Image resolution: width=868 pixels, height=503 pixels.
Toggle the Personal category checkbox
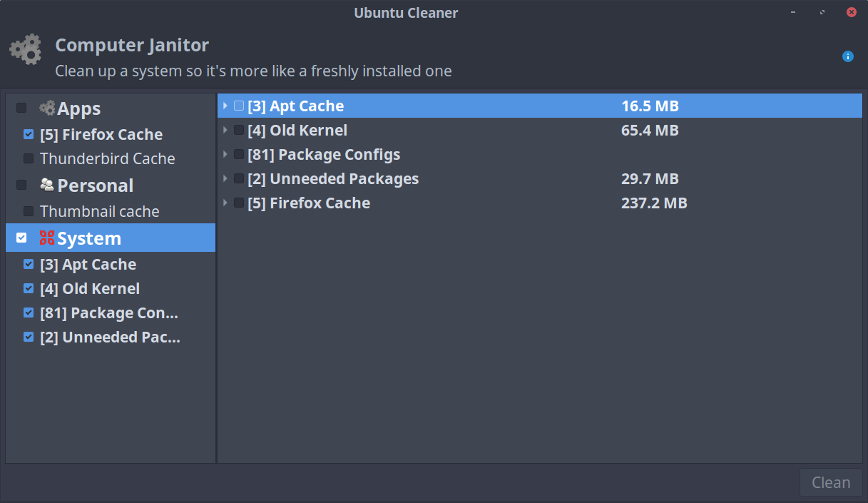[21, 185]
